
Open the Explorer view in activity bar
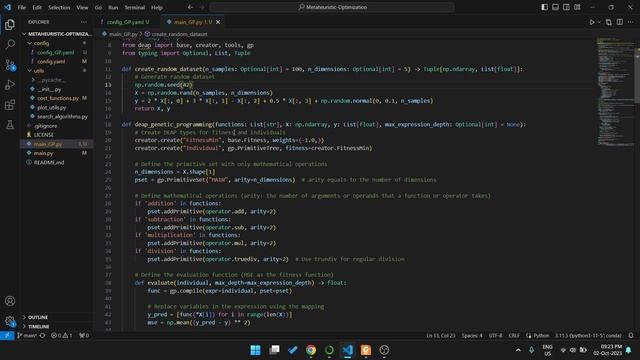[10, 24]
